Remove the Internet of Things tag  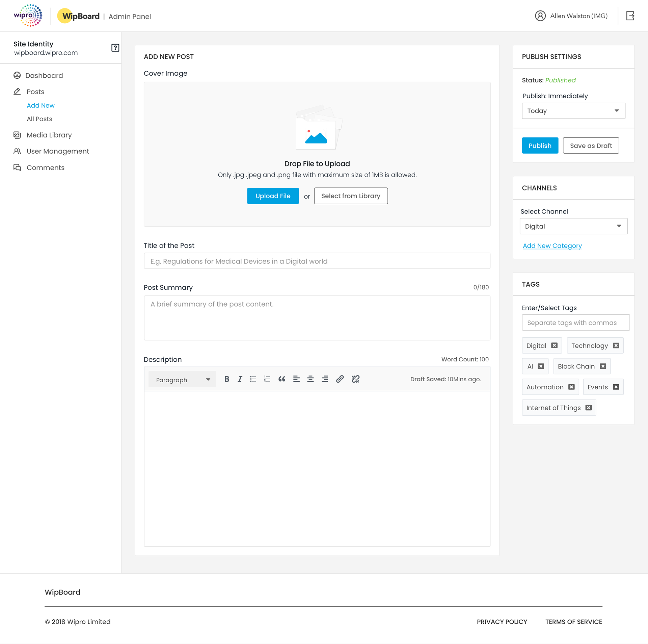589,408
